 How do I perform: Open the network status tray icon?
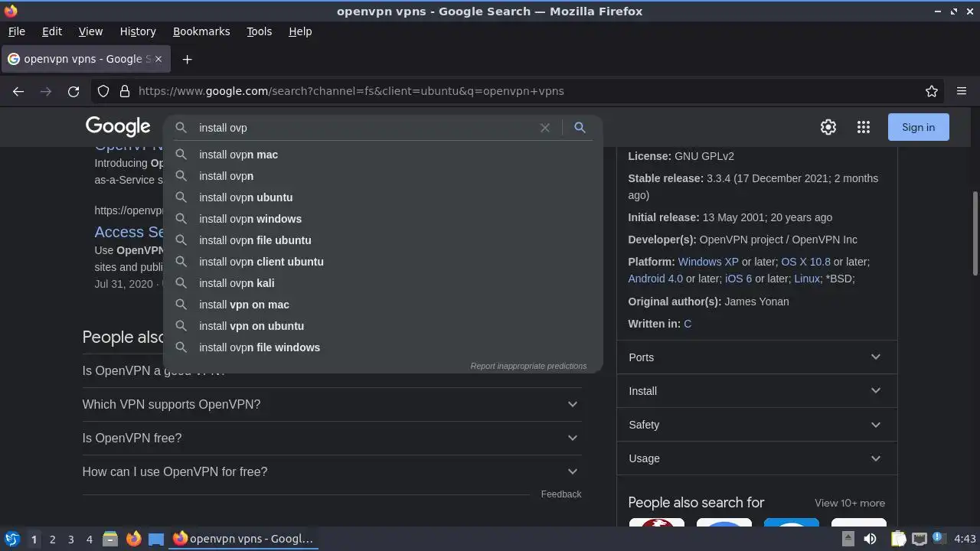(x=920, y=539)
